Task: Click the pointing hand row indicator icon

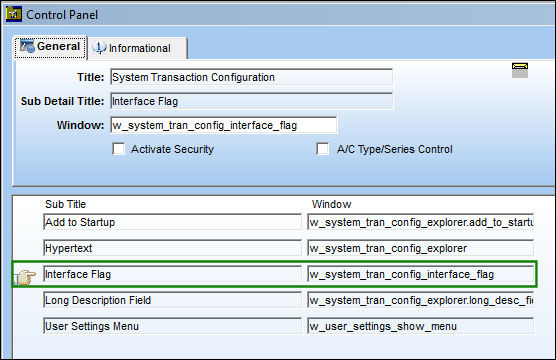Action: coord(25,277)
